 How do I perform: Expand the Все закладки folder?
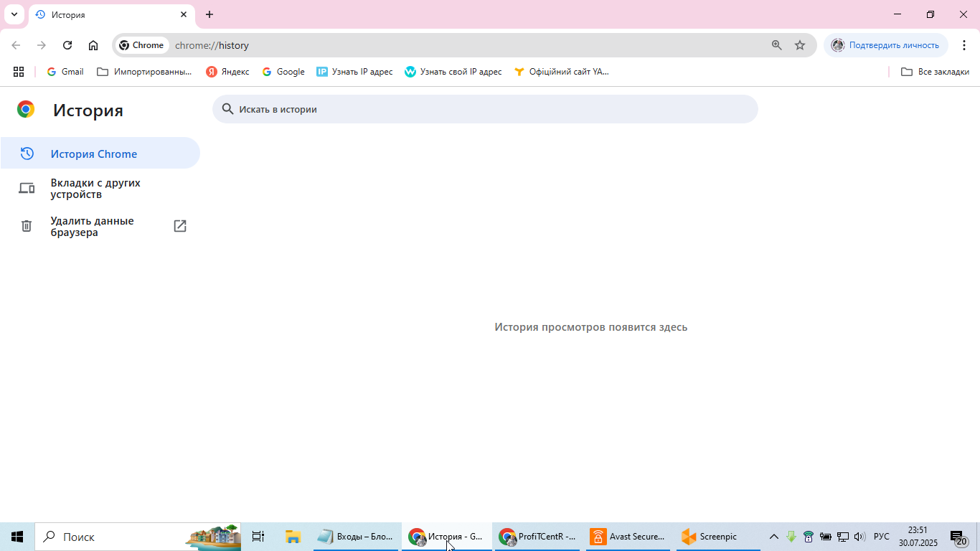tap(935, 72)
